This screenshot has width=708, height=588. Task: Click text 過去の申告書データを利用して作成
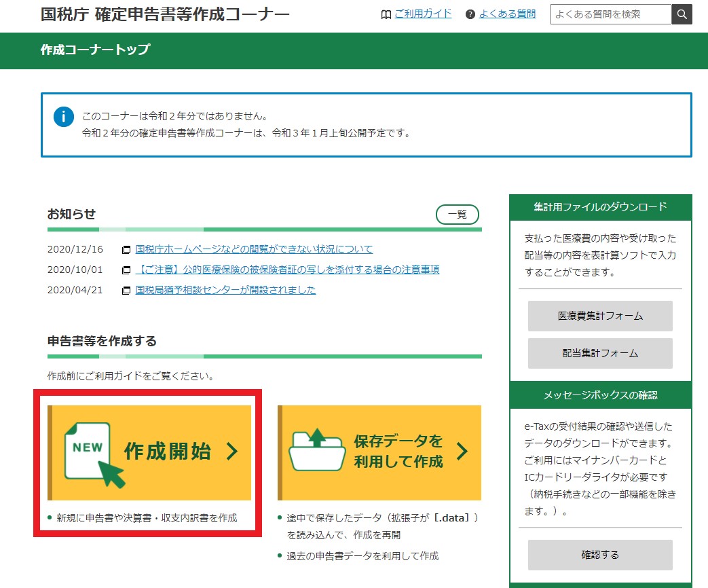[x=362, y=556]
